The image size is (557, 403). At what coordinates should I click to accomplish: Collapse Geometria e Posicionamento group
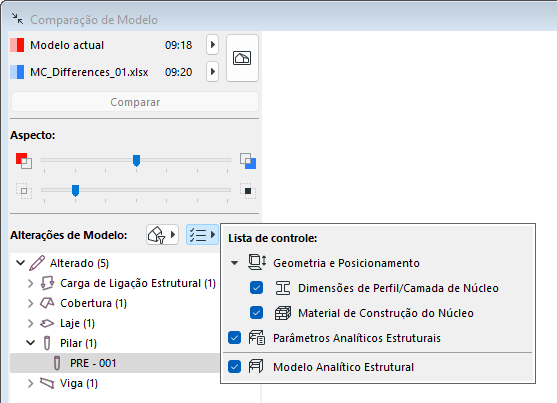pyautogui.click(x=234, y=263)
